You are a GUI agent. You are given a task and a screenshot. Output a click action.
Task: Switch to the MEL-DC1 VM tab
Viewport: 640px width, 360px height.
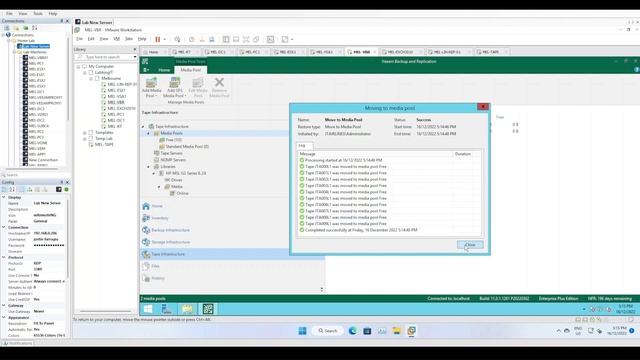(218, 52)
